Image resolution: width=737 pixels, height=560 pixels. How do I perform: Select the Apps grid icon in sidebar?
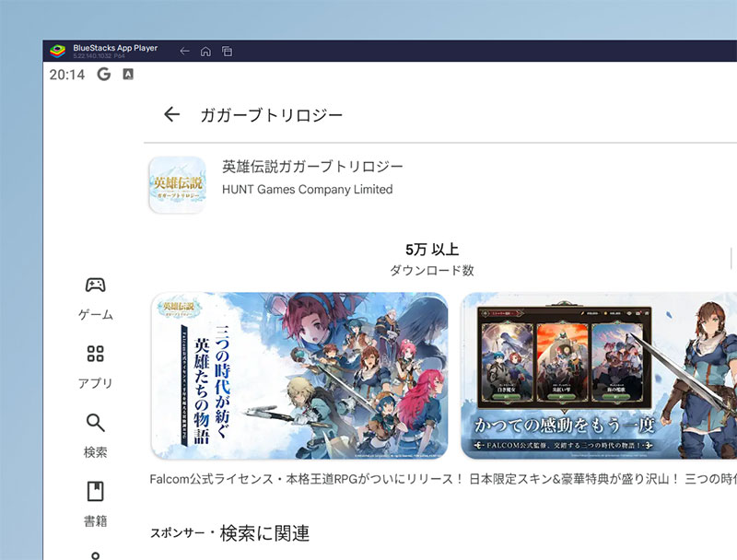pos(95,354)
